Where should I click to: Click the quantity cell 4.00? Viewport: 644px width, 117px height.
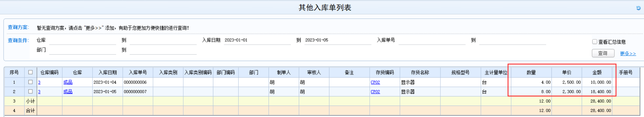pyautogui.click(x=531, y=82)
